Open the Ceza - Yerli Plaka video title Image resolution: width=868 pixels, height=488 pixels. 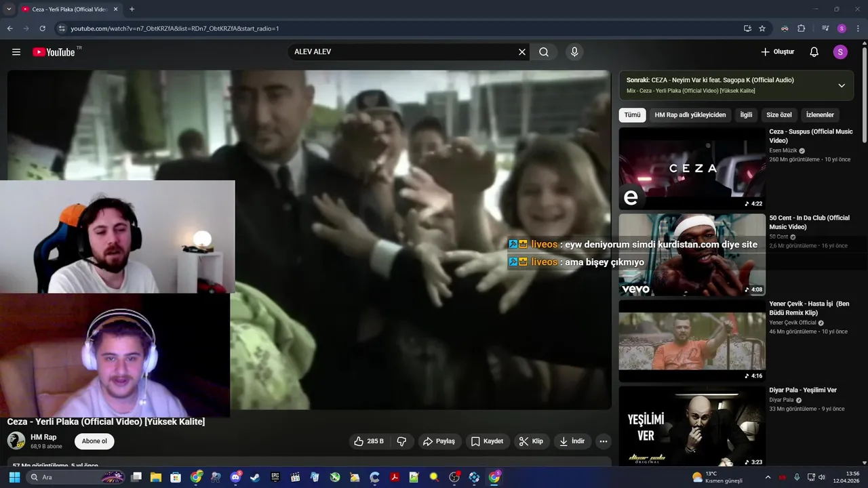[x=106, y=422]
